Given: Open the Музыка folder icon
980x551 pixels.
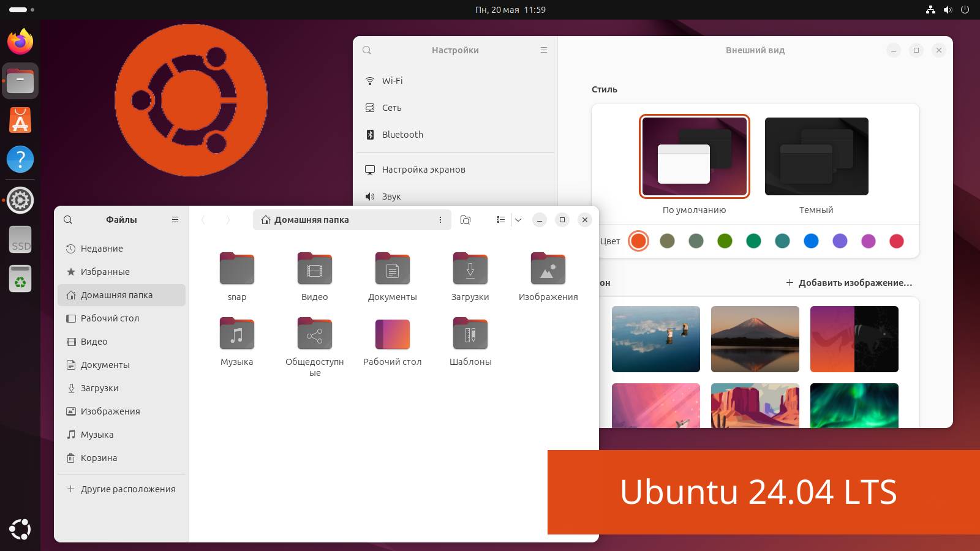Looking at the screenshot, I should (x=237, y=334).
